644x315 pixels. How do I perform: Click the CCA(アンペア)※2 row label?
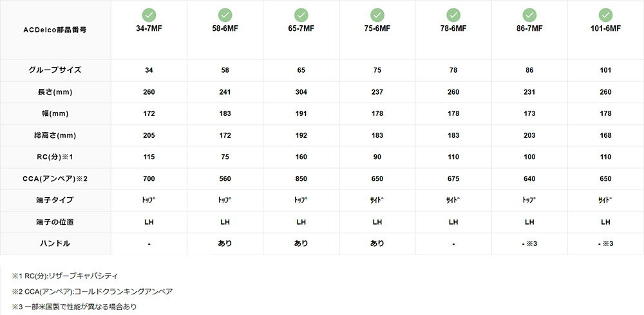55,178
